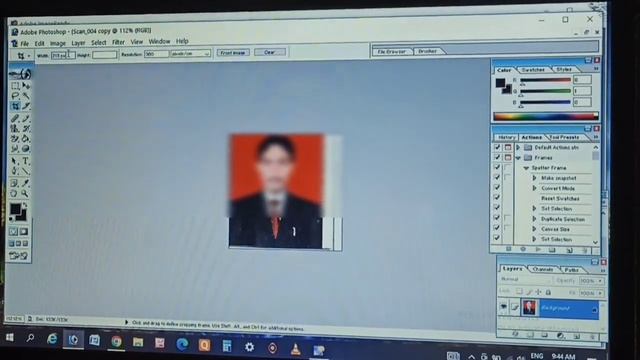
Task: Collapse the Frames set
Action: tap(518, 158)
